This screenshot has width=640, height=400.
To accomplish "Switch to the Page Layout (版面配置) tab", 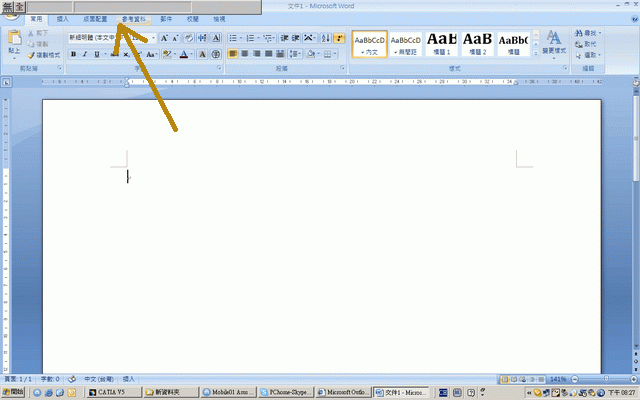I will point(95,19).
